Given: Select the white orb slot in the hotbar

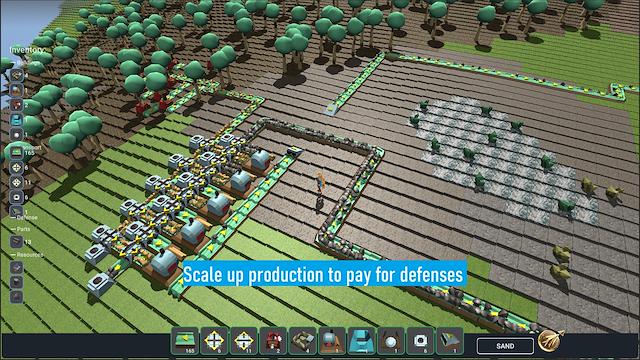Looking at the screenshot, I should coord(391,340).
